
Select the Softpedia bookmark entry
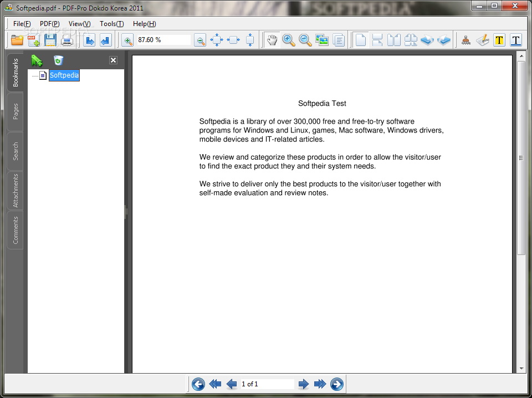(64, 75)
